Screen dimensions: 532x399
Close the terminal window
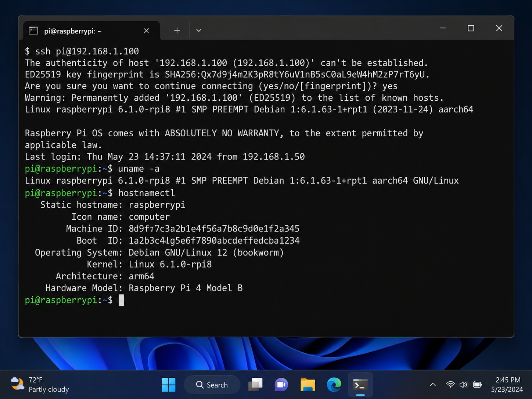499,28
